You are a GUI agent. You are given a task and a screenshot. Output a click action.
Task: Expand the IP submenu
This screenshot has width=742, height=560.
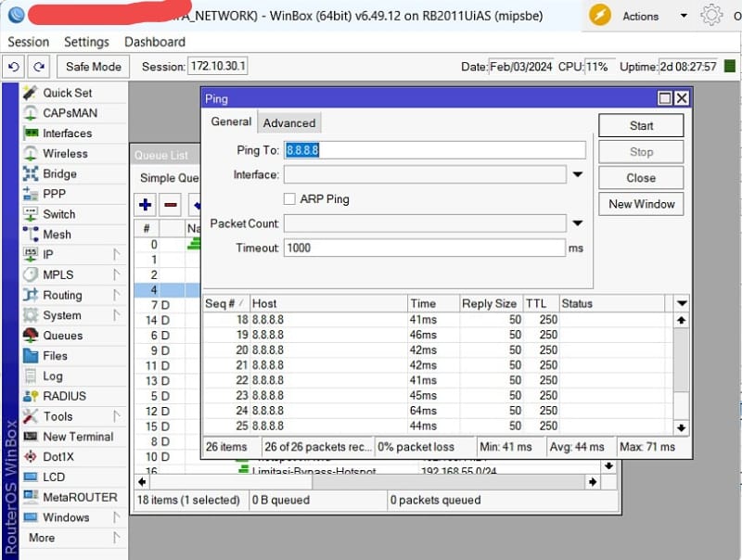[x=117, y=254]
